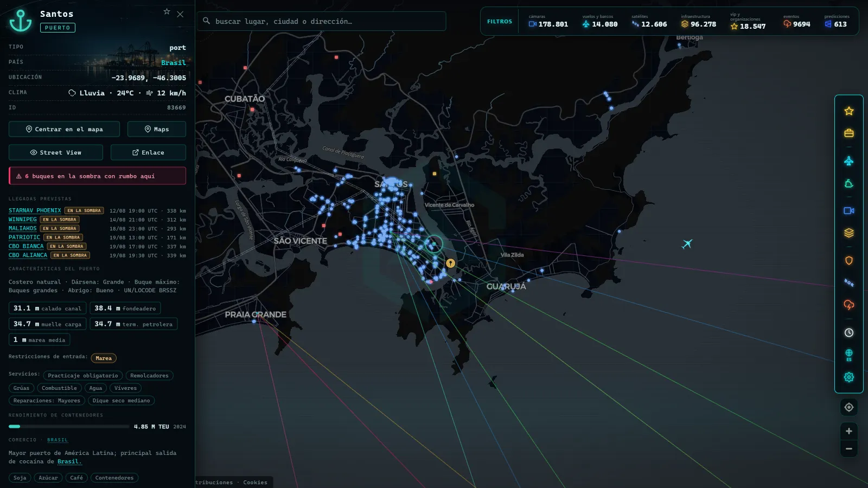868x488 pixels.
Task: Open the FILTROS panel
Action: [x=500, y=22]
